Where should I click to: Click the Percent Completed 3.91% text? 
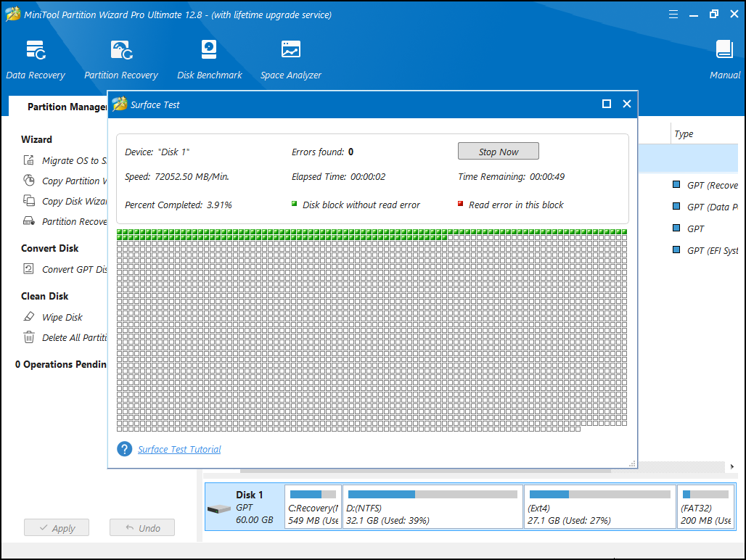tap(179, 205)
